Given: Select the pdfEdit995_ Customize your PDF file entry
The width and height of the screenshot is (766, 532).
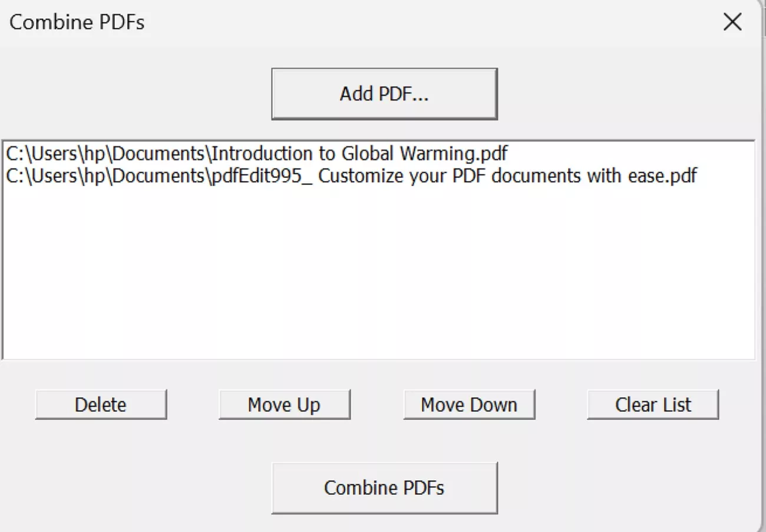Looking at the screenshot, I should coord(351,175).
